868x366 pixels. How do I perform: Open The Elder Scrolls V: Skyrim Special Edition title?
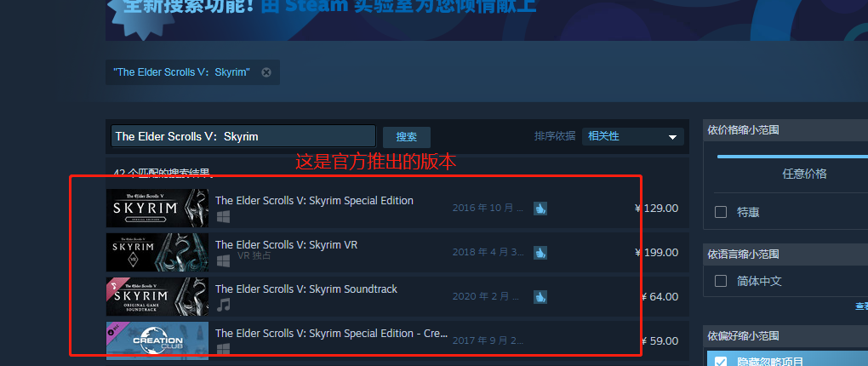pyautogui.click(x=314, y=200)
